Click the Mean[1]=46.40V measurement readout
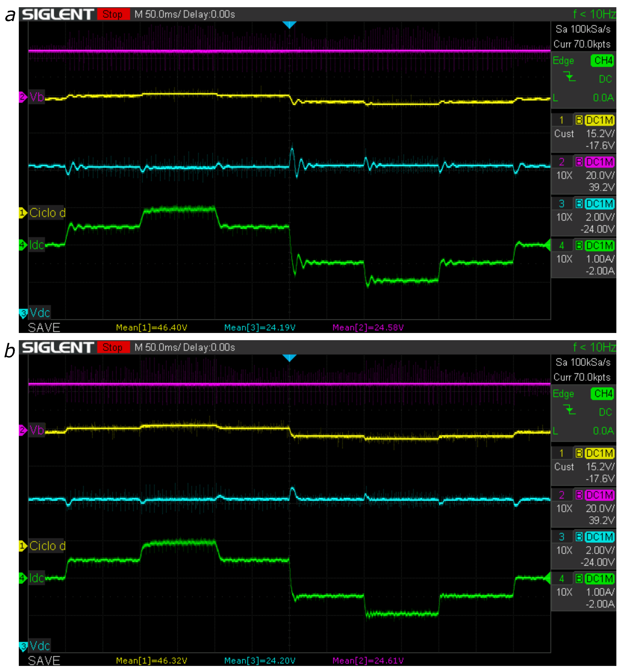 (151, 328)
